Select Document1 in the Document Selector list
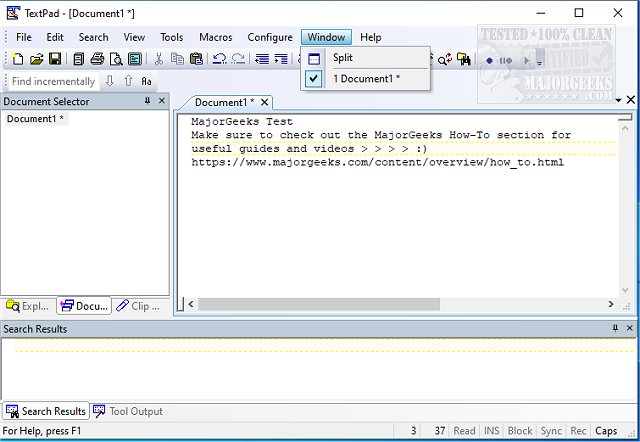The width and height of the screenshot is (640, 442). pos(35,119)
